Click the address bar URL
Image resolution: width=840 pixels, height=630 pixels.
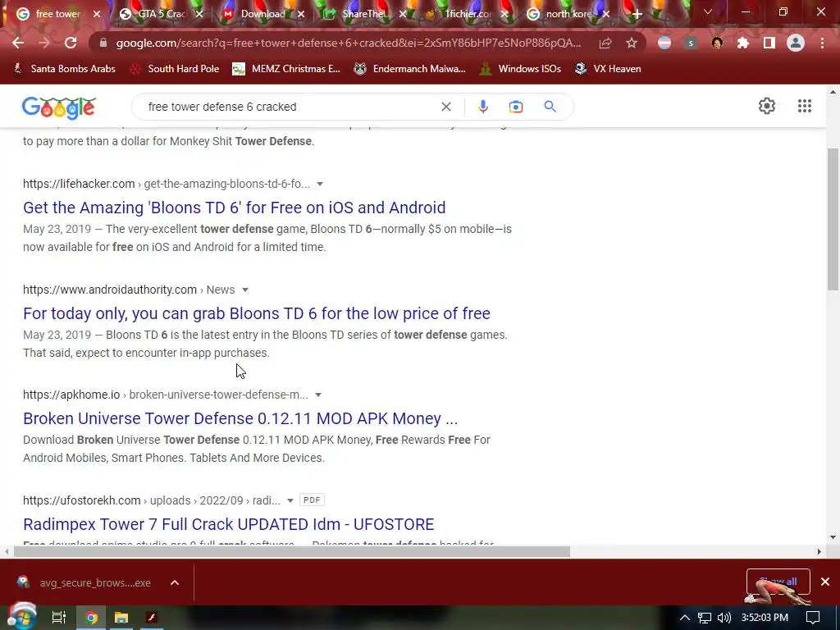coord(348,43)
